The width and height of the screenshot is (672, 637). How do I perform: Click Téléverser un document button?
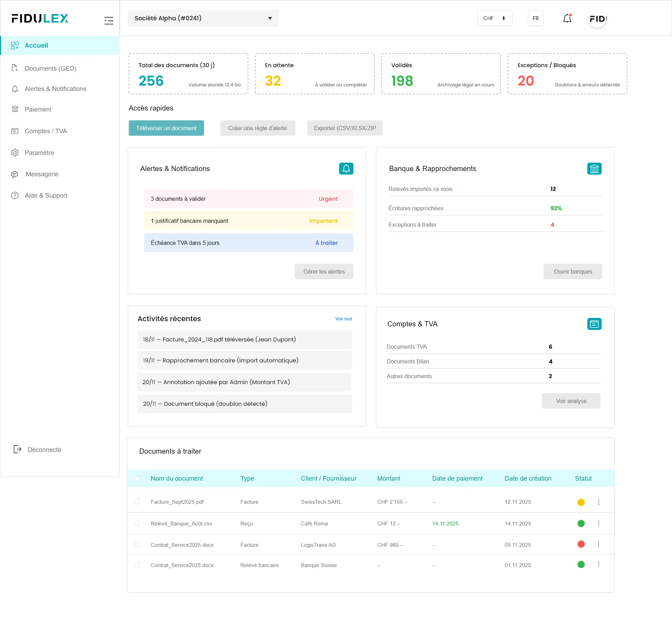(x=166, y=128)
